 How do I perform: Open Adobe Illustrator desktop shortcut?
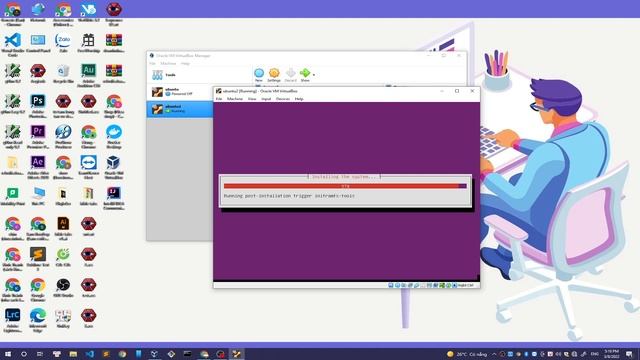(63, 228)
